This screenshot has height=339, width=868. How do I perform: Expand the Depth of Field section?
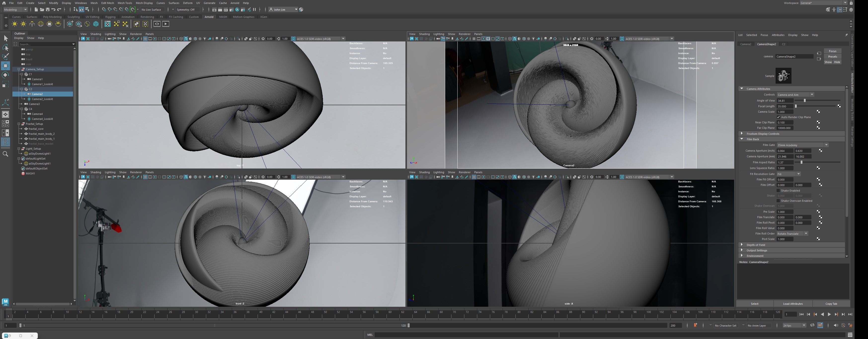pos(792,245)
